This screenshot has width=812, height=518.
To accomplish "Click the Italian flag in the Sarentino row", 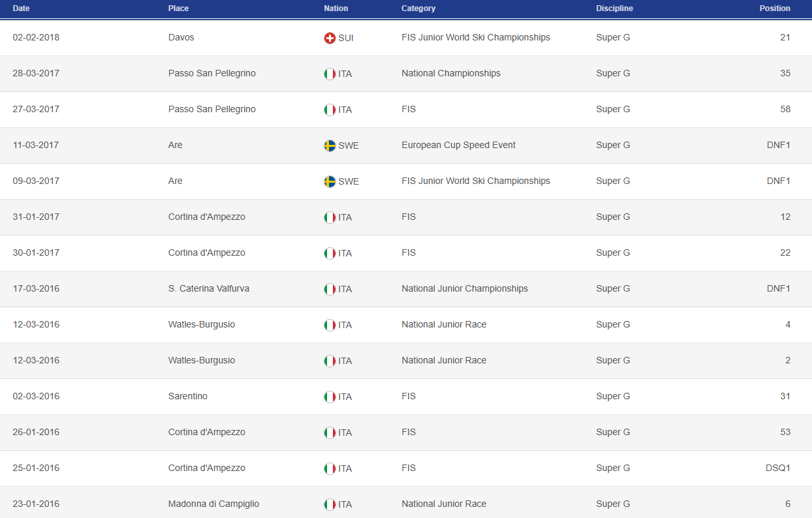I will click(330, 397).
